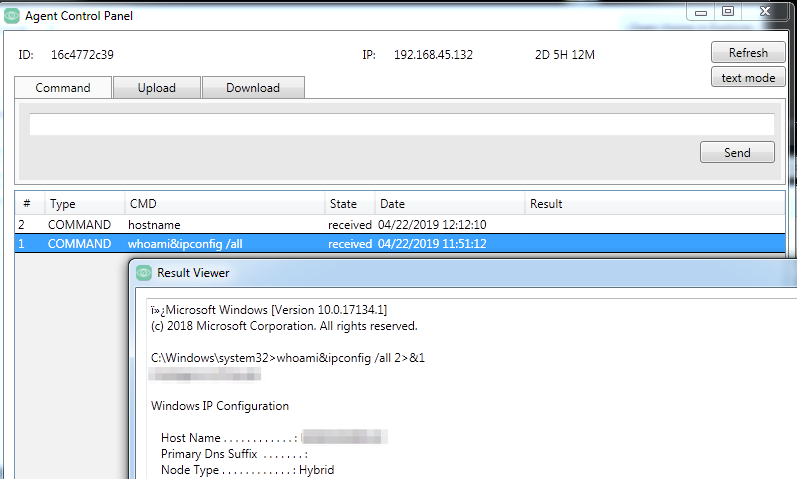Select the hostname command row
797x479 pixels.
[x=154, y=225]
